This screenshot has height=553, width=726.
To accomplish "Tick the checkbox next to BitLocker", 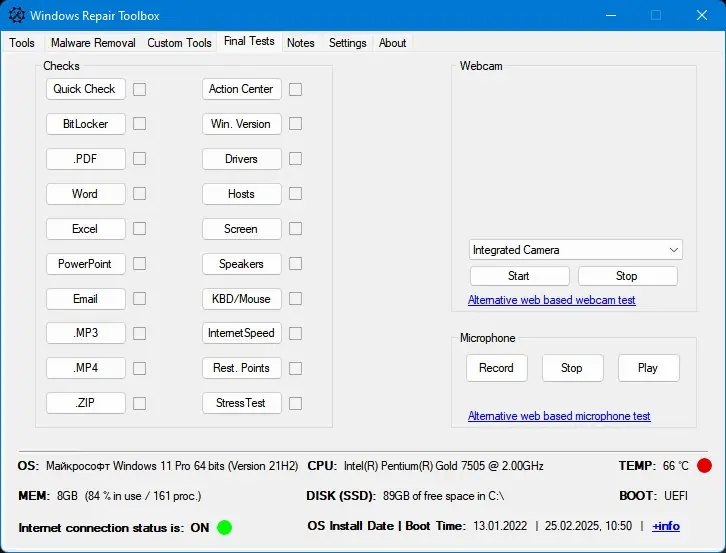I will pos(139,124).
